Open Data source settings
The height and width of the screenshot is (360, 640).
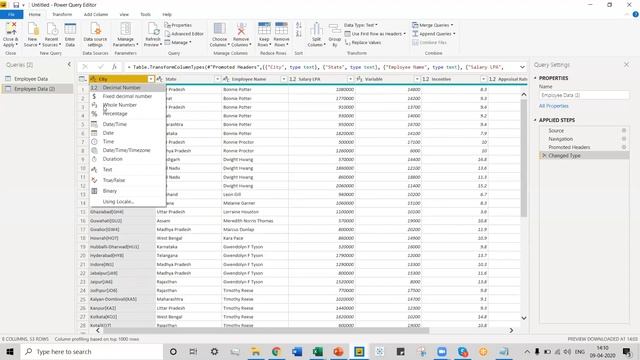click(x=95, y=35)
